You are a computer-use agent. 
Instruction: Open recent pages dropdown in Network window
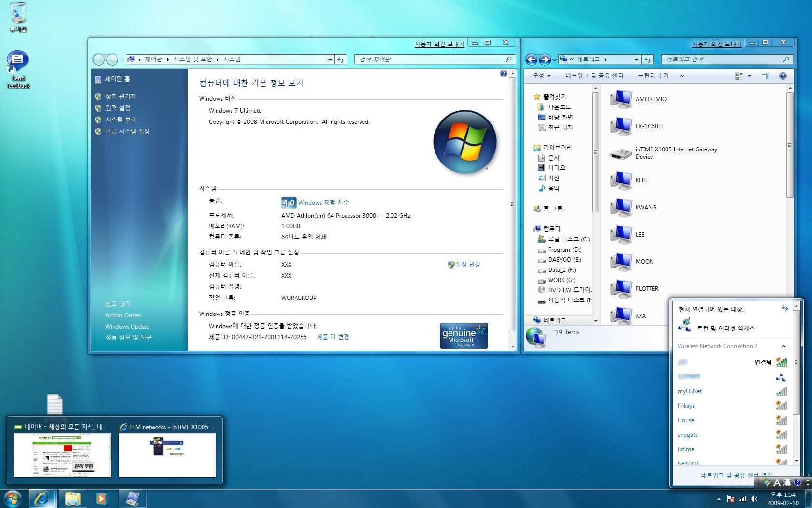point(554,60)
